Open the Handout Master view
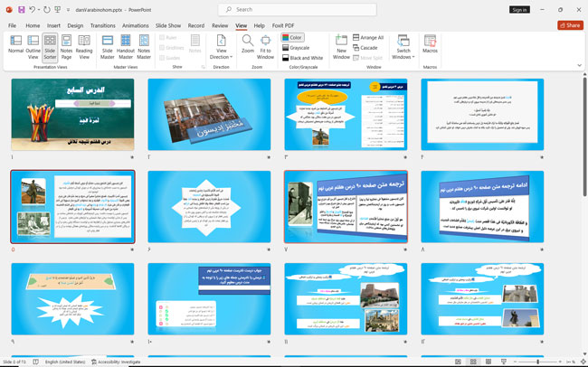The image size is (588, 367). 127,44
